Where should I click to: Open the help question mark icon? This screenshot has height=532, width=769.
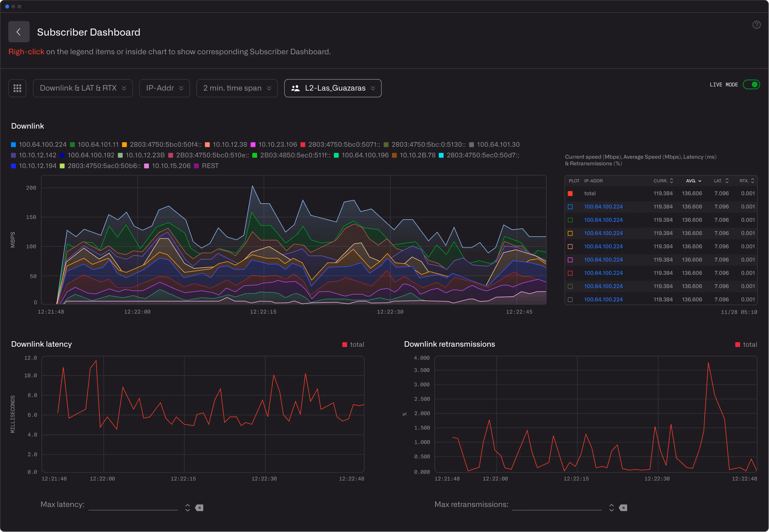pyautogui.click(x=756, y=25)
